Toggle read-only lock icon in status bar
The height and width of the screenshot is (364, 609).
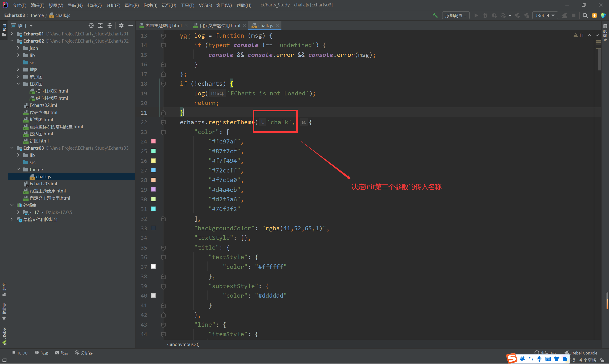point(602,360)
